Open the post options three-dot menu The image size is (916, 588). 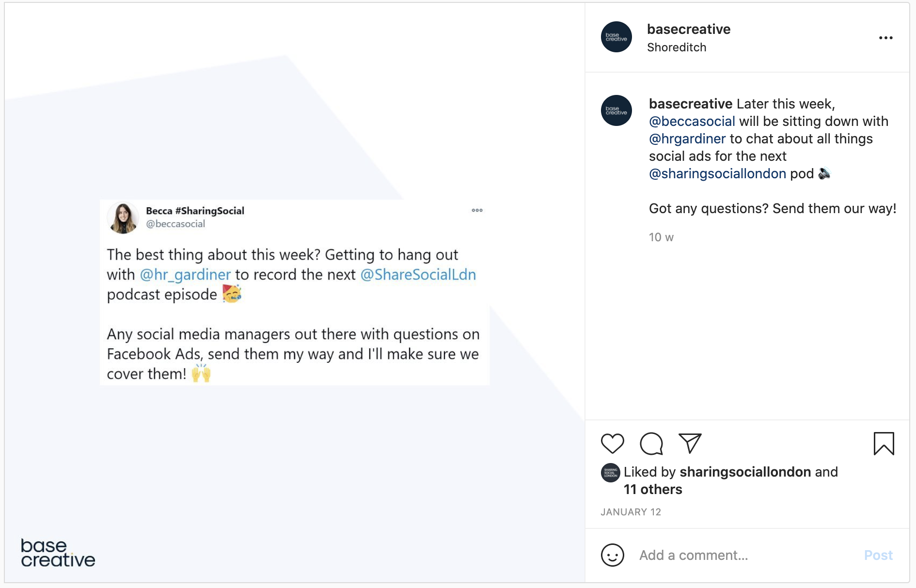tap(887, 37)
